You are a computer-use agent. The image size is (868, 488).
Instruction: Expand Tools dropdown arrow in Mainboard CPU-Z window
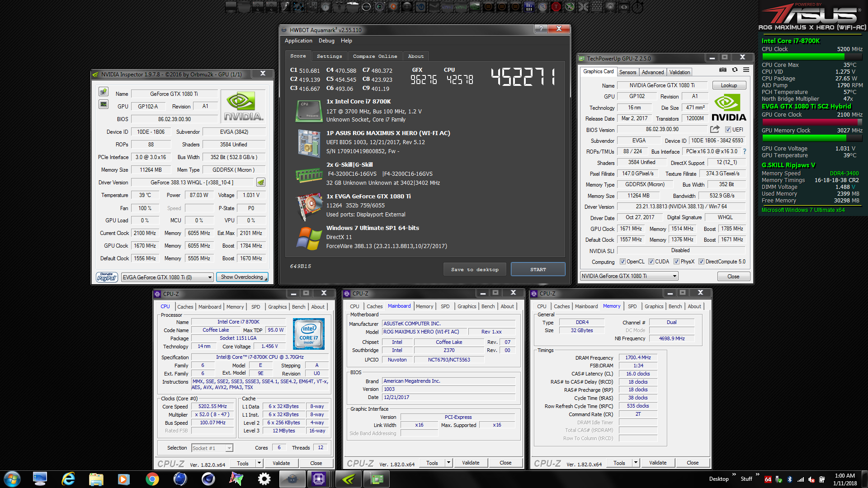[448, 463]
